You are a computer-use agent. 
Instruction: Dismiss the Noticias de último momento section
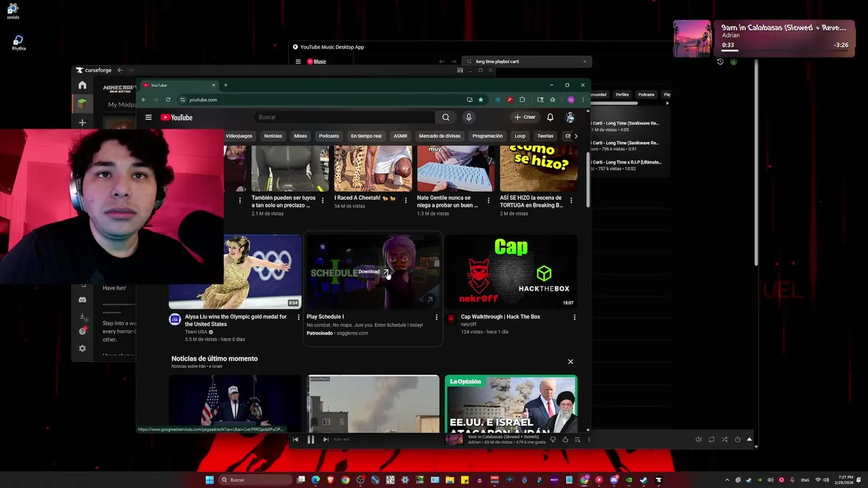point(570,361)
